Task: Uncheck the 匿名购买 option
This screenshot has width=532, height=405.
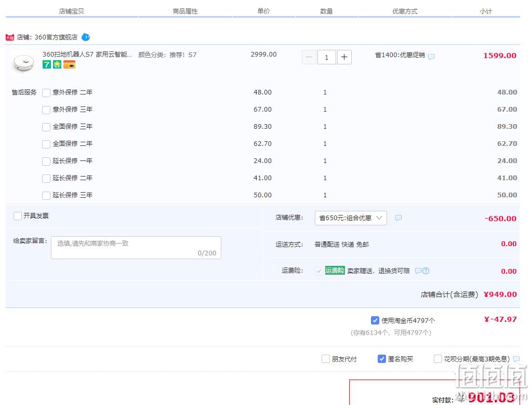Action: [382, 359]
